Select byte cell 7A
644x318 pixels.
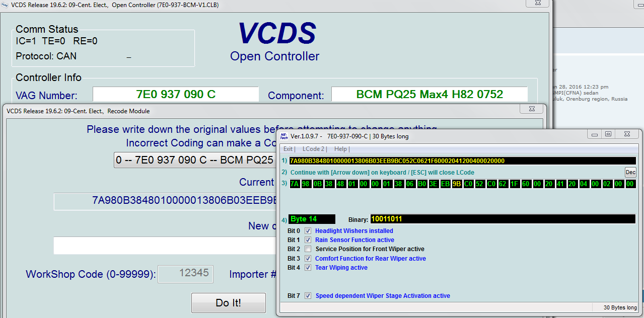(x=294, y=184)
